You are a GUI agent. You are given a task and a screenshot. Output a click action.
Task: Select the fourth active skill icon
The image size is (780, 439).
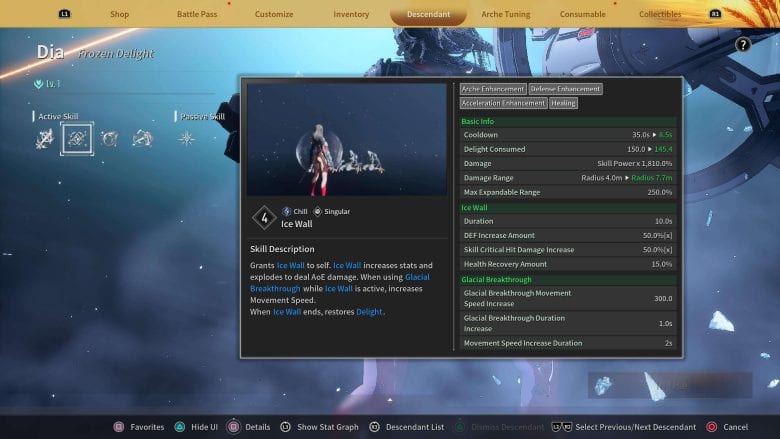[142, 139]
